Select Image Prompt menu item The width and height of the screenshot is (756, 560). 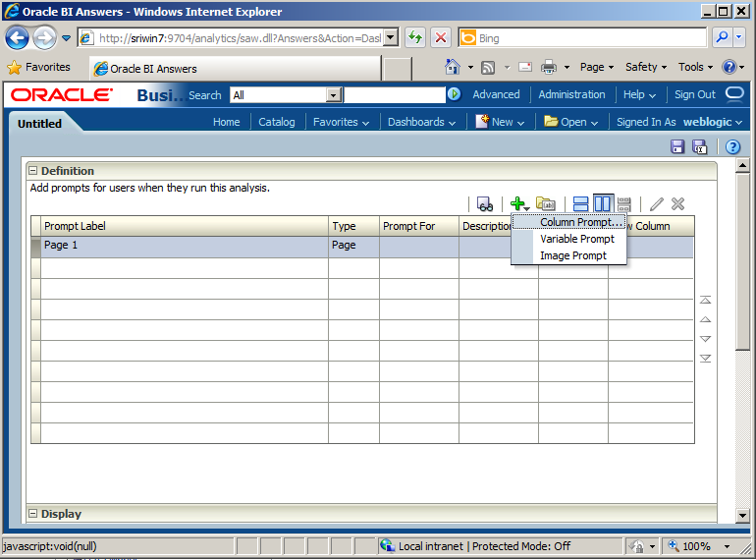(568, 255)
